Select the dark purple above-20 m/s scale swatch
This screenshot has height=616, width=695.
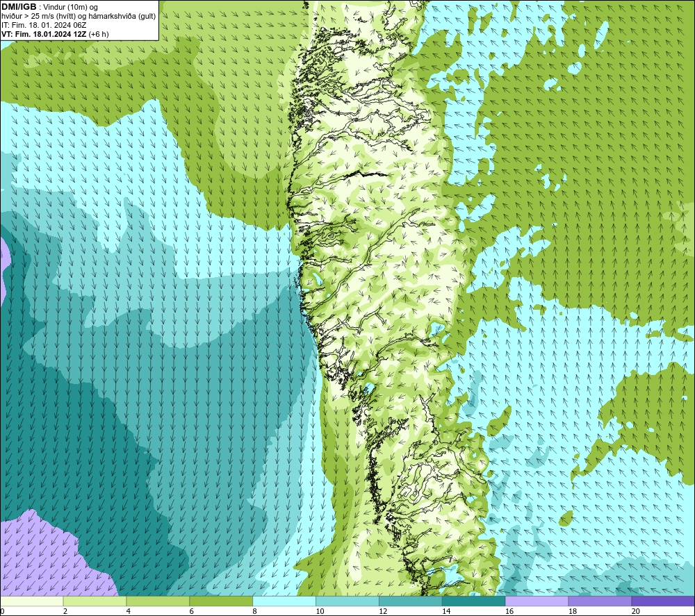(x=663, y=601)
